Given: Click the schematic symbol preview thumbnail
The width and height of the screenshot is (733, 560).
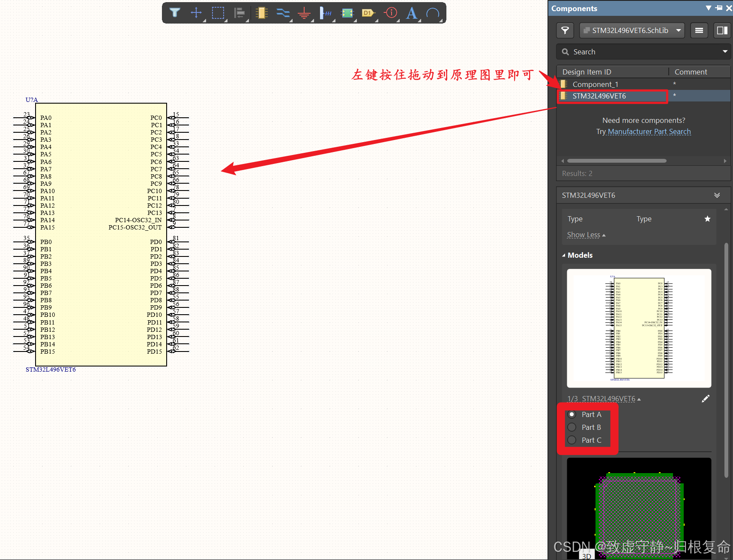Looking at the screenshot, I should [x=639, y=328].
